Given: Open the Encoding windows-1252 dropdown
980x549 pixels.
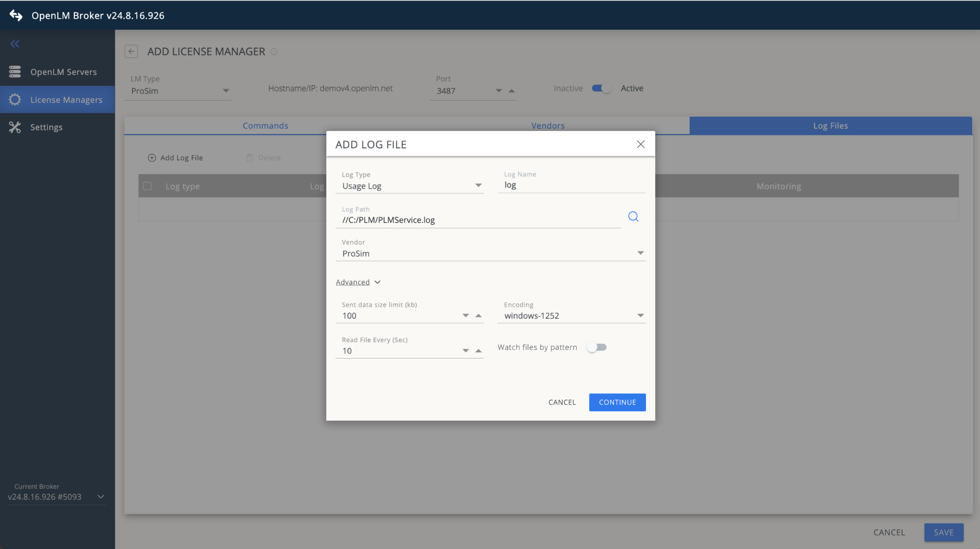Looking at the screenshot, I should point(571,316).
